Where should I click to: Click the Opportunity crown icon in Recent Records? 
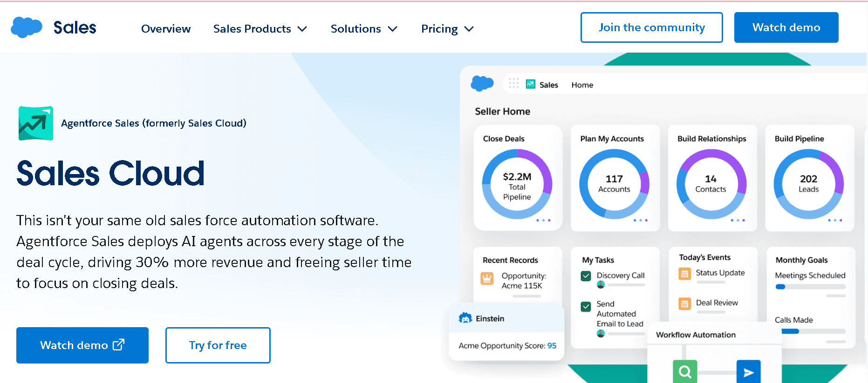tap(487, 278)
